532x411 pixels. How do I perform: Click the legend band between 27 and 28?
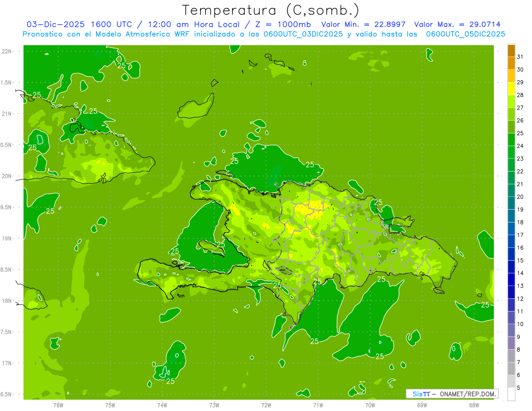tap(511, 101)
